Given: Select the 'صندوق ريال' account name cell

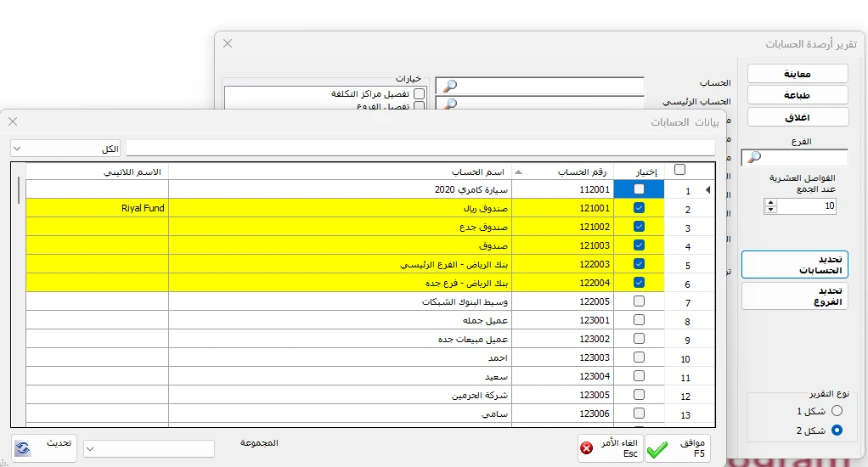Looking at the screenshot, I should pos(341,208).
